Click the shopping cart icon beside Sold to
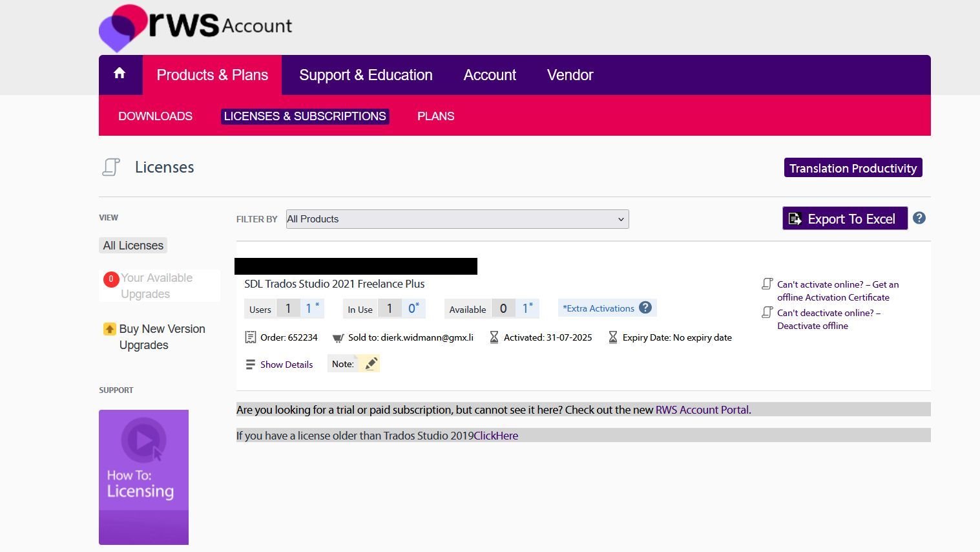 coord(337,337)
